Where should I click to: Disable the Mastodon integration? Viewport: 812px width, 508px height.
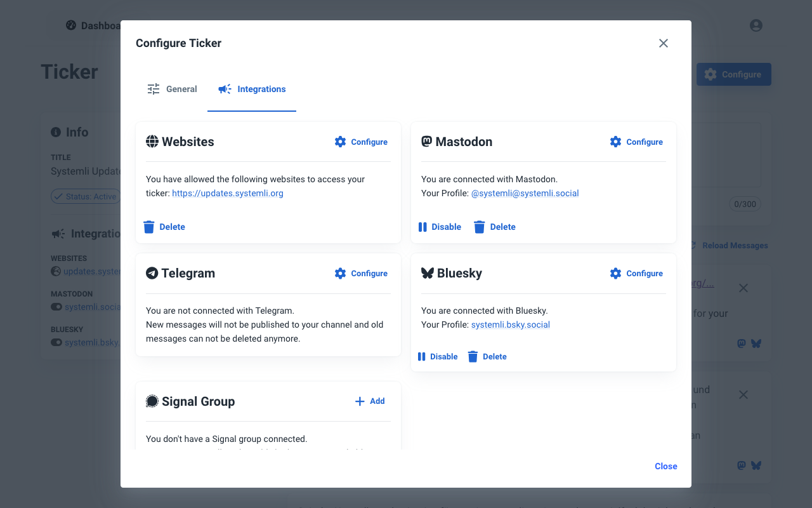pos(440,227)
